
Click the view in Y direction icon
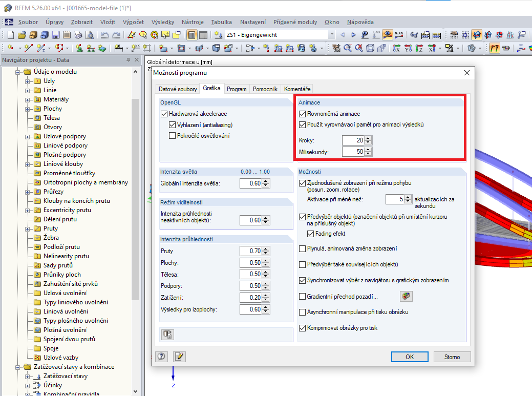[x=408, y=48]
